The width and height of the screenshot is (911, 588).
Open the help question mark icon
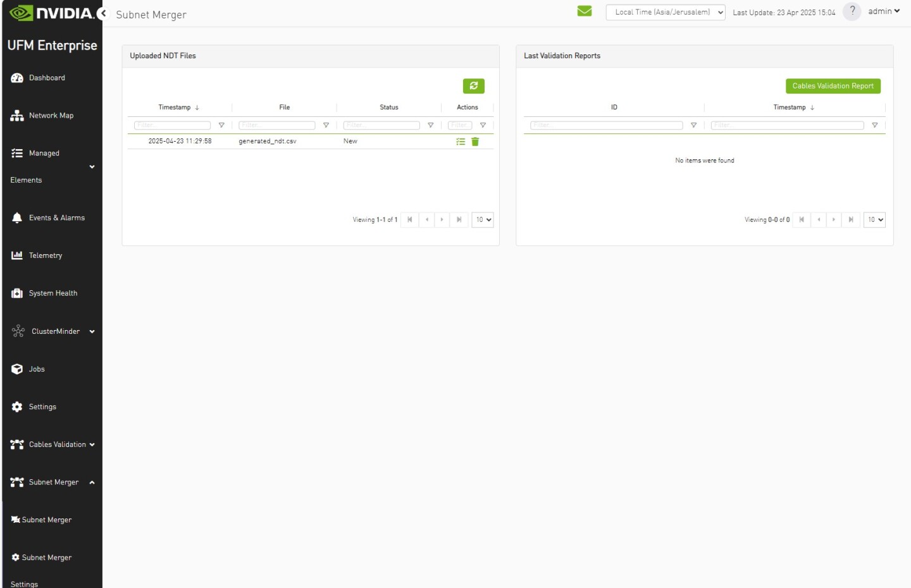tap(852, 11)
